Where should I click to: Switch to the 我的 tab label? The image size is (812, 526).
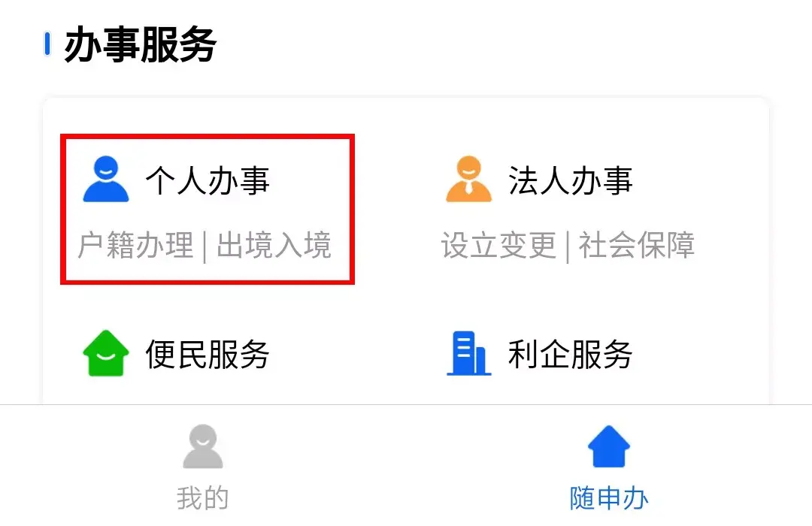(x=202, y=498)
